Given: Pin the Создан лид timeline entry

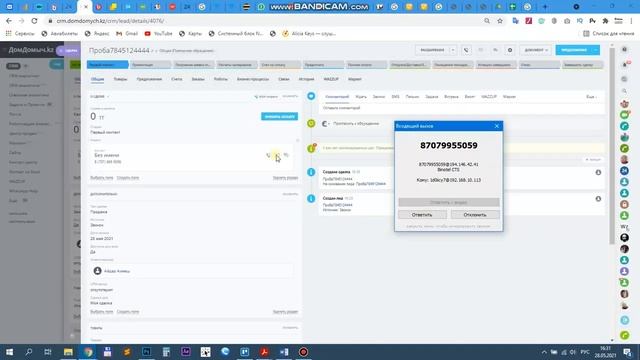Looking at the screenshot, I should click(598, 199).
